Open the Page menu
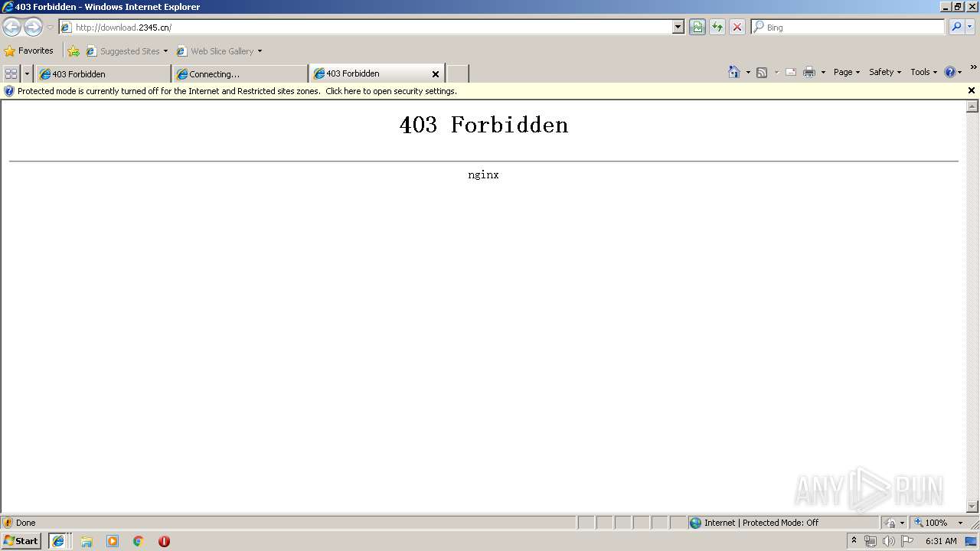This screenshot has width=980, height=551. point(847,72)
